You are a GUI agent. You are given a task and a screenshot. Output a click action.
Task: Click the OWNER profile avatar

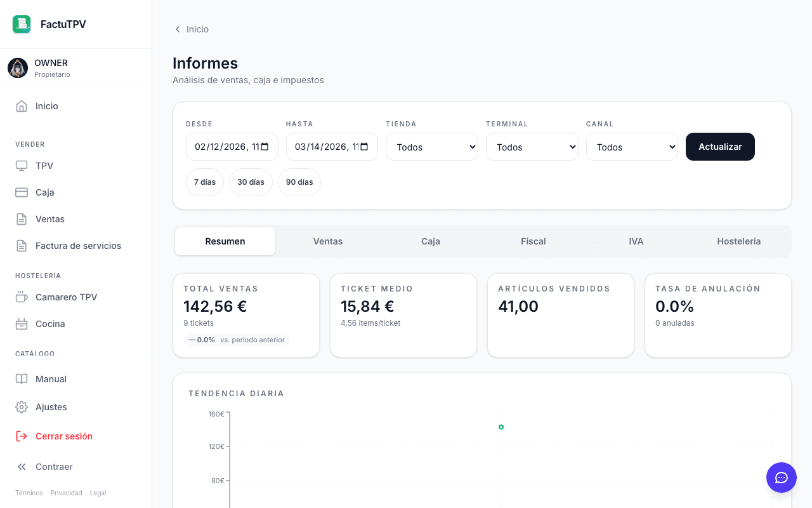pyautogui.click(x=18, y=68)
